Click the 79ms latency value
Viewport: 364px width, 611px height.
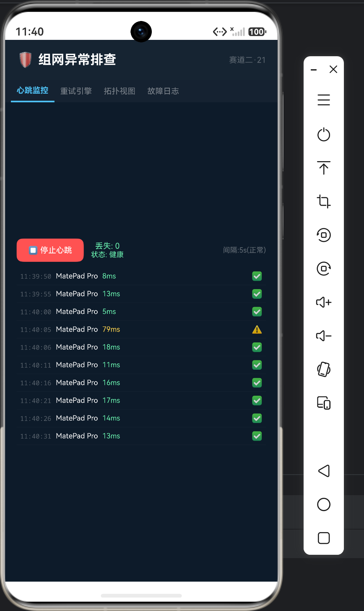[x=111, y=329]
